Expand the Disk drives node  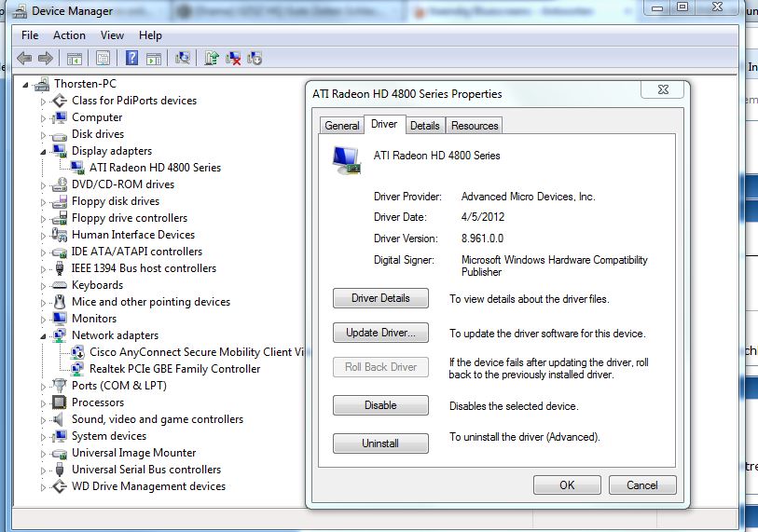tap(43, 135)
